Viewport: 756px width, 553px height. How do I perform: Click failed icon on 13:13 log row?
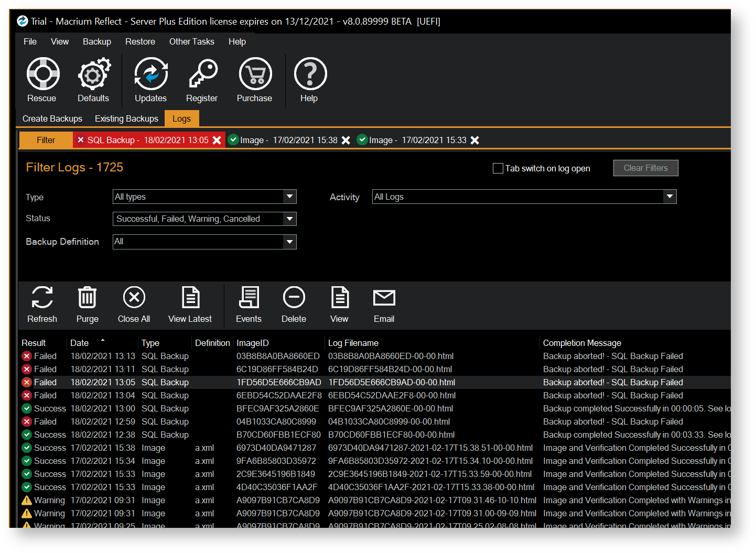coord(27,356)
